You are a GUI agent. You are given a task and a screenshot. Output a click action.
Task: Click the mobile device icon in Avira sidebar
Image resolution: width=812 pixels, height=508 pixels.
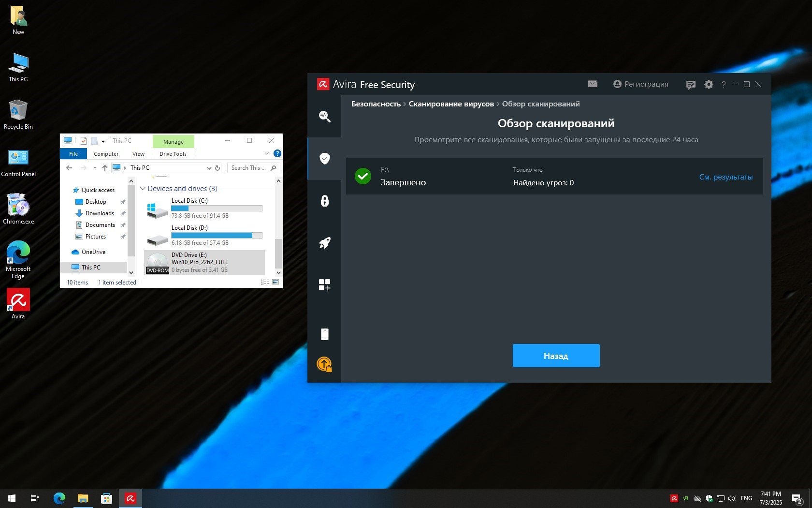[x=324, y=334]
